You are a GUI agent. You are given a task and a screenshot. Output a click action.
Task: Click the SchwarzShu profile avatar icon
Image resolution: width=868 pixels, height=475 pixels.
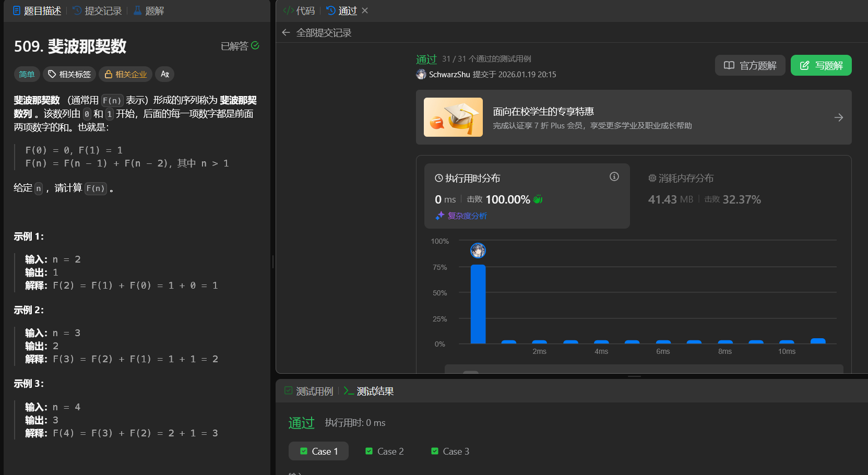coord(421,75)
